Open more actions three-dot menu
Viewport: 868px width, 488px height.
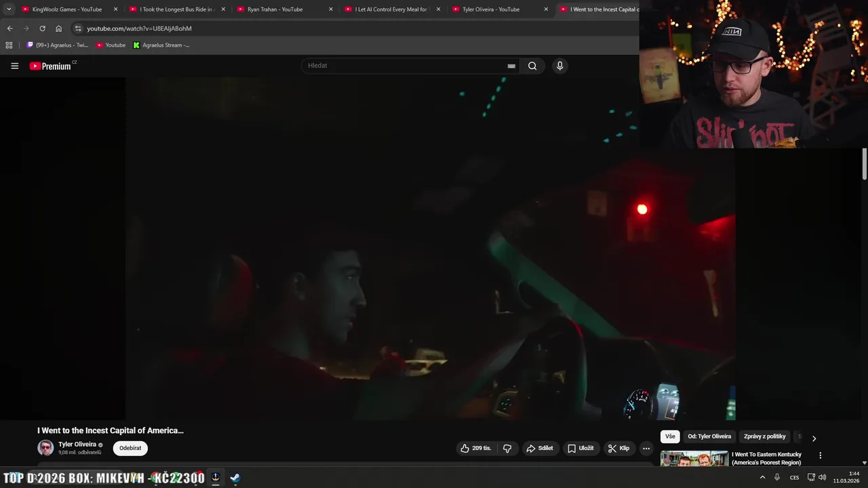[x=646, y=448]
